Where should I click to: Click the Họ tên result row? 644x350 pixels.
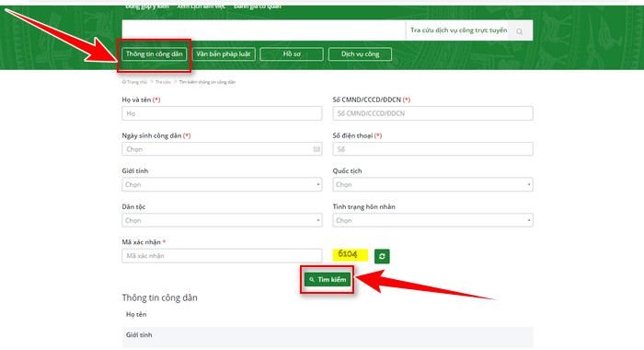(328, 315)
